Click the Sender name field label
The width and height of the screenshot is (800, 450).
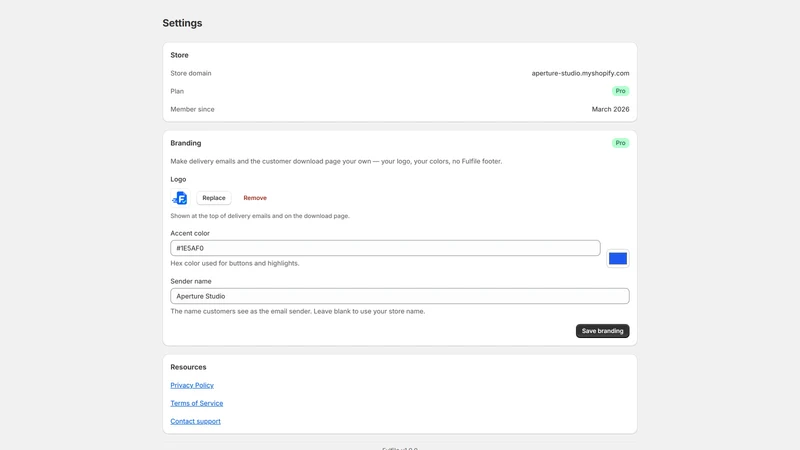coord(191,281)
